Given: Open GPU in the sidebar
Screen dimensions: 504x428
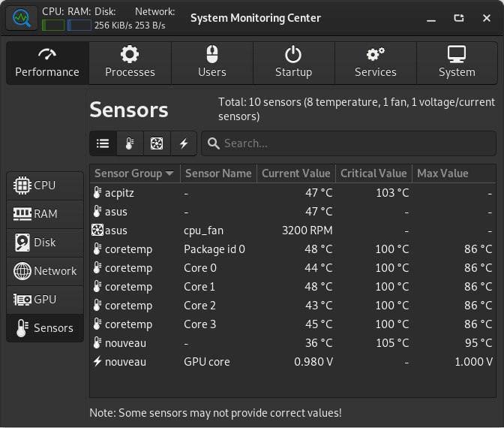Looking at the screenshot, I should coord(45,300).
